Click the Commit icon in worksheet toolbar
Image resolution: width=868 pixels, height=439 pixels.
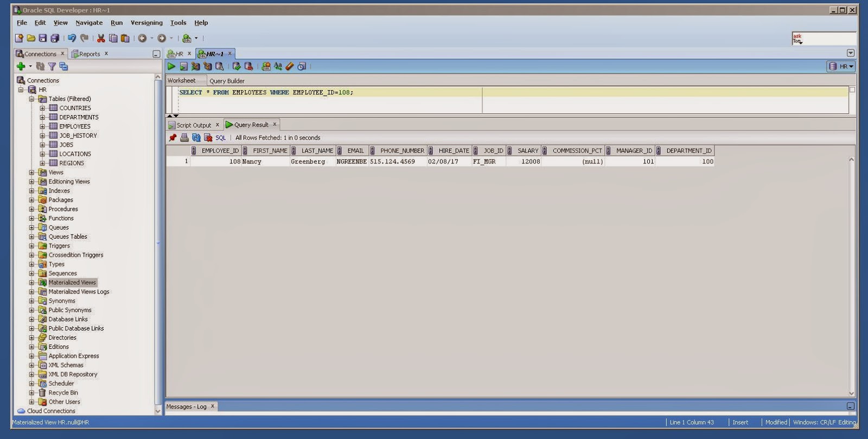pos(237,66)
